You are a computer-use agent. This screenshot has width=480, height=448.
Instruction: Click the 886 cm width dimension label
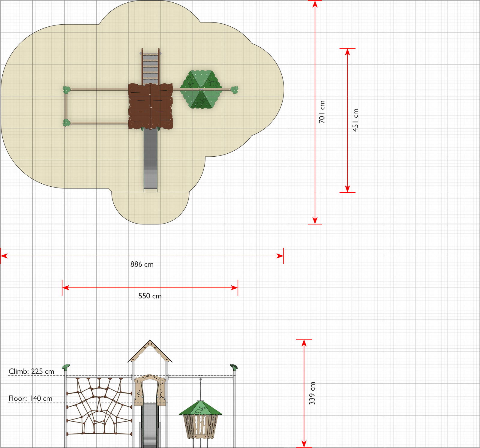click(x=142, y=264)
